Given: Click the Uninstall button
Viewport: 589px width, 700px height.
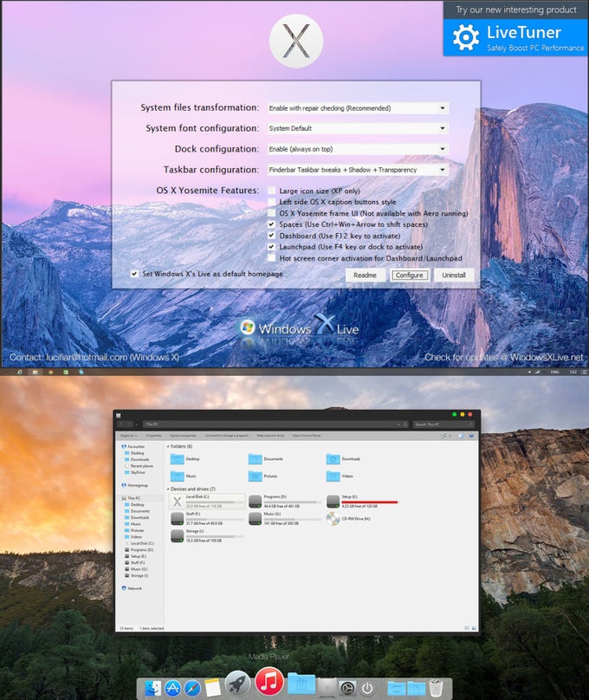Looking at the screenshot, I should 454,275.
